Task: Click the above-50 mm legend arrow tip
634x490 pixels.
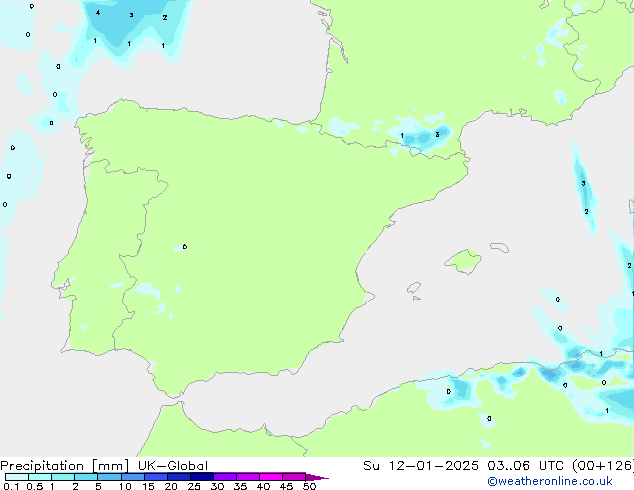Action: tap(317, 477)
